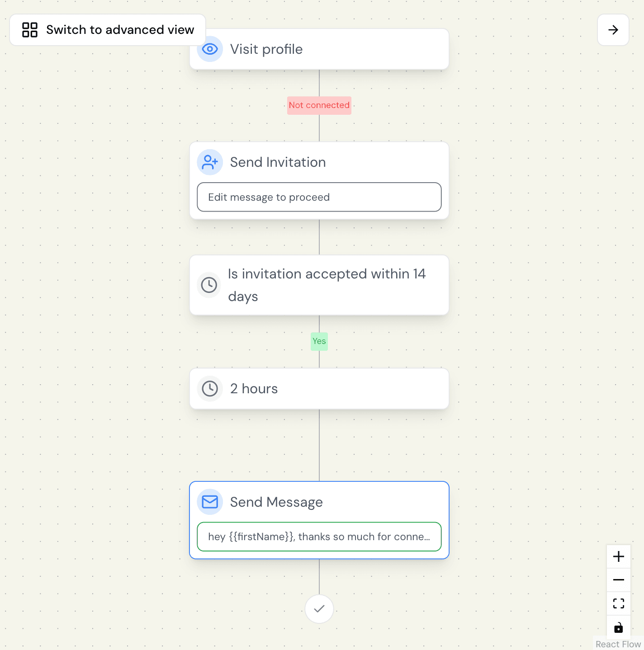Click the 'Not connected' edge label
The height and width of the screenshot is (650, 644).
[x=319, y=105]
